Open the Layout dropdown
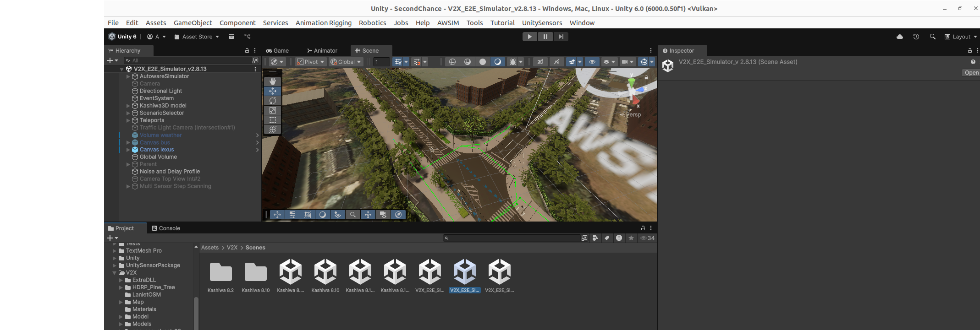 [960, 37]
